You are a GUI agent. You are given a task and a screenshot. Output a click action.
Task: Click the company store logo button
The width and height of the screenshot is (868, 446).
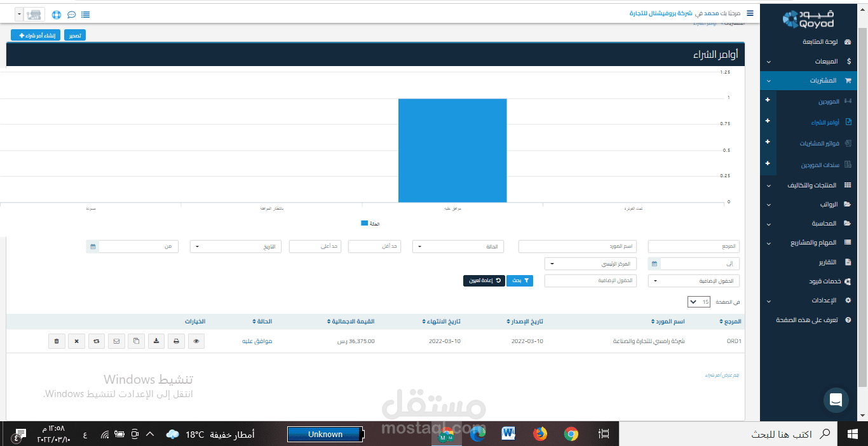pos(34,14)
